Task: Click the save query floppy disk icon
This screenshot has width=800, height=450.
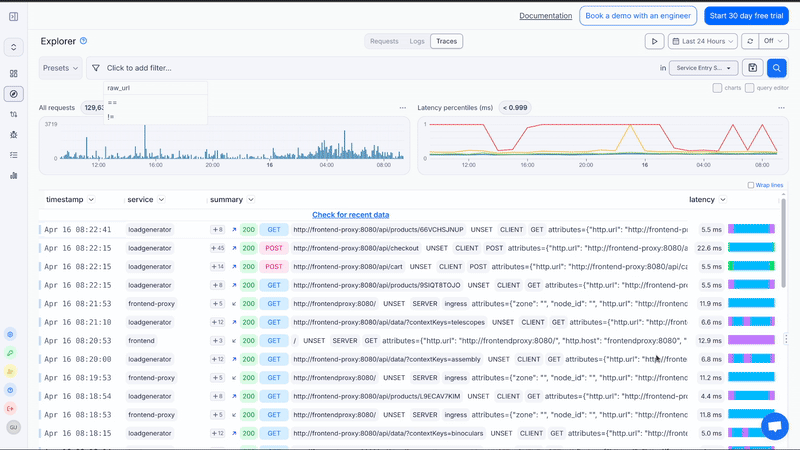Action: [x=753, y=68]
